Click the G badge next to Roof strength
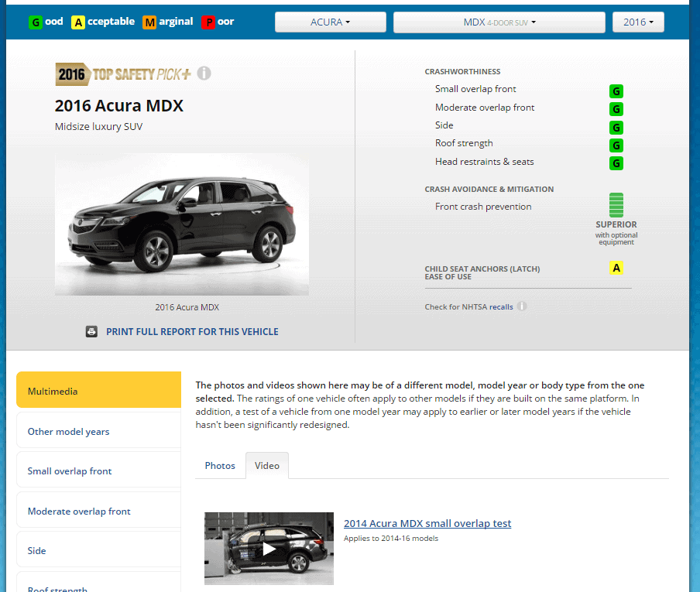The image size is (700, 592). click(x=616, y=145)
